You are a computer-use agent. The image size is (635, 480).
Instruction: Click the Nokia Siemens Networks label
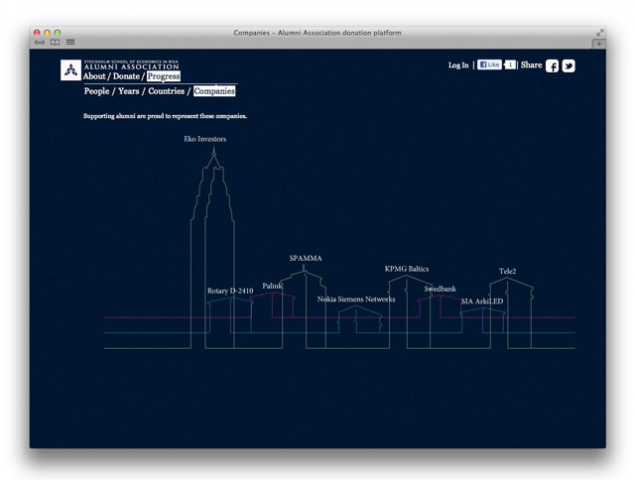click(356, 299)
